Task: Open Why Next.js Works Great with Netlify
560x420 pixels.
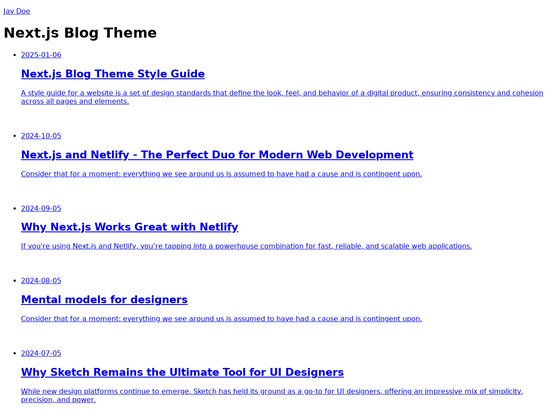Action: [x=130, y=227]
